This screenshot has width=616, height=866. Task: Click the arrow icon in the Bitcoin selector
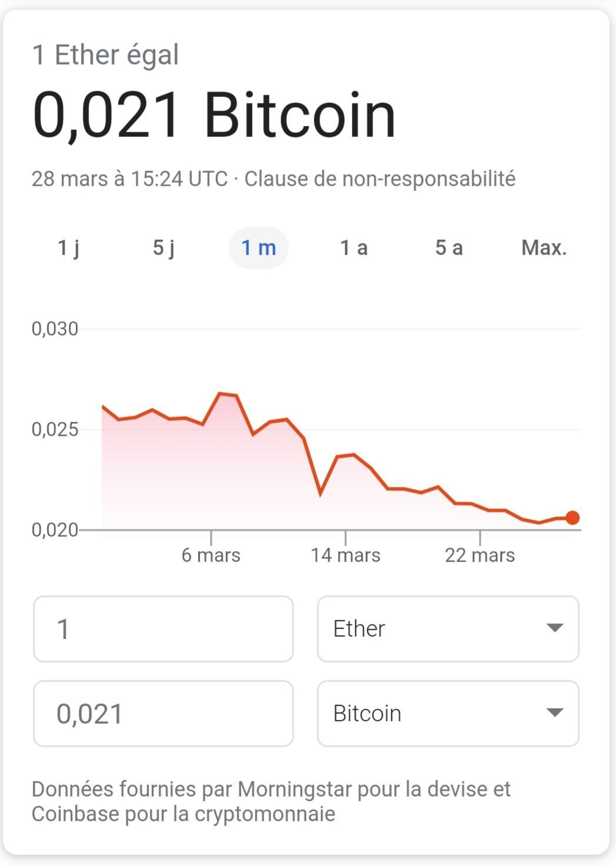pos(555,713)
